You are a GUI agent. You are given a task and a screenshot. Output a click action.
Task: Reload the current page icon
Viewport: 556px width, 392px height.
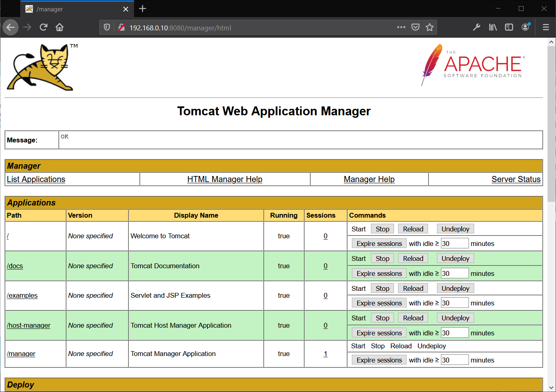pos(43,28)
